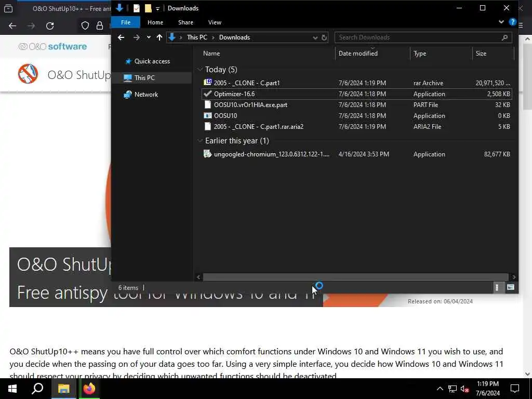
Task: Click File Explorer taskbar icon
Action: [x=63, y=389]
